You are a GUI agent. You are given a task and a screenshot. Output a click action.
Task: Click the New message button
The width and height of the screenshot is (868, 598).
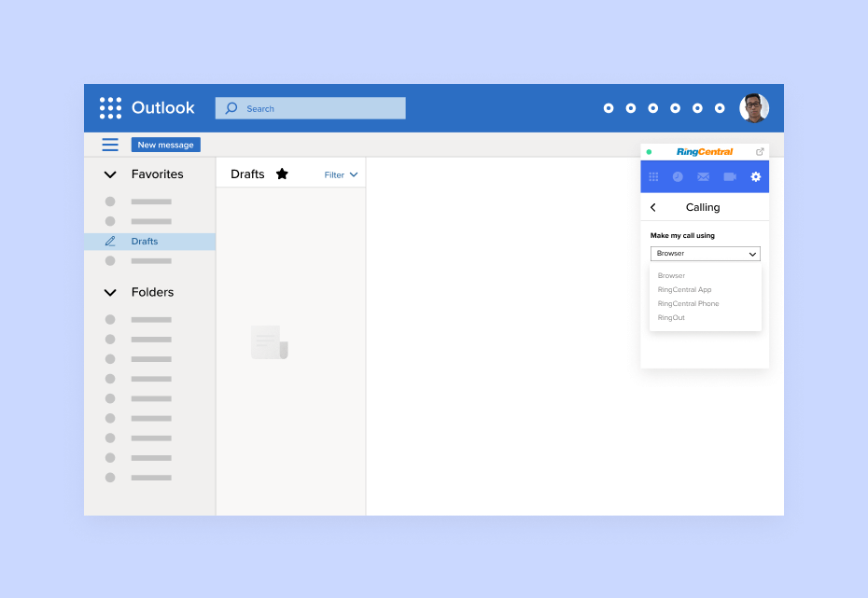(165, 145)
